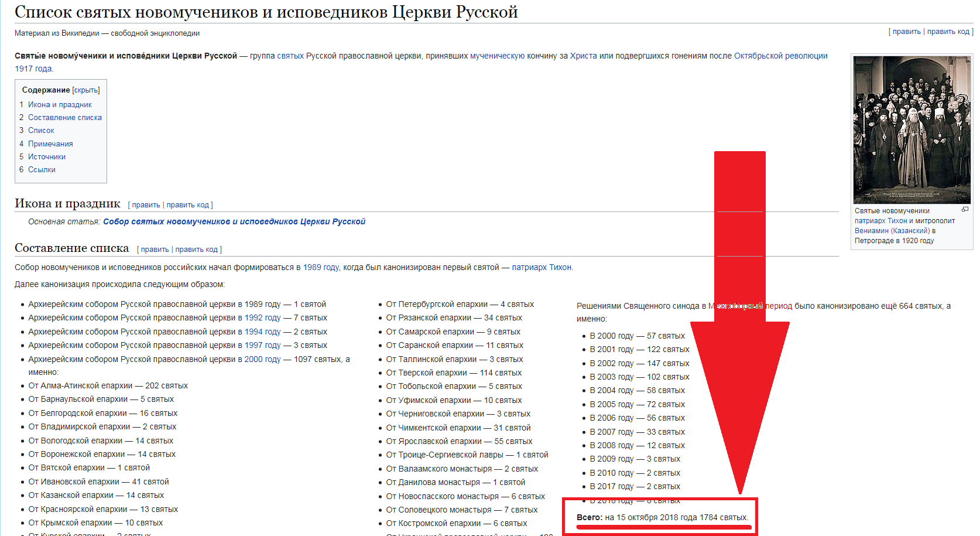Follow the Вениамин (Казанский) caption link
980x536 pixels.
pos(892,231)
